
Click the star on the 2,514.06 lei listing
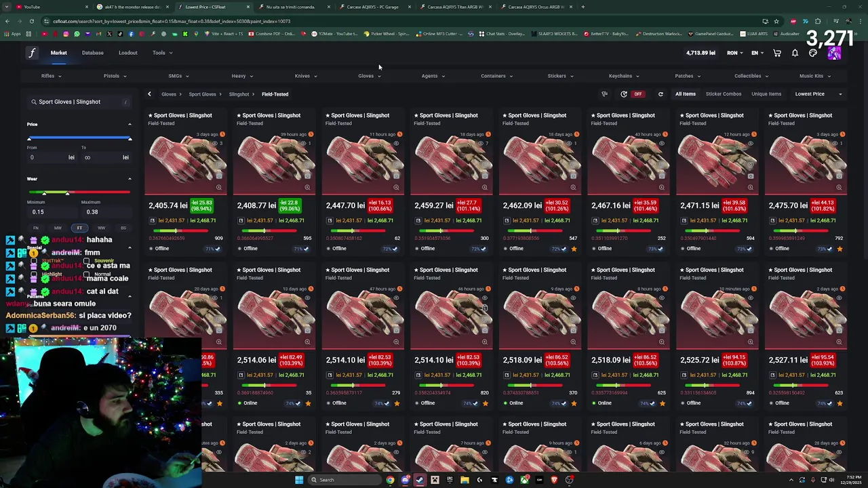pyautogui.click(x=308, y=403)
